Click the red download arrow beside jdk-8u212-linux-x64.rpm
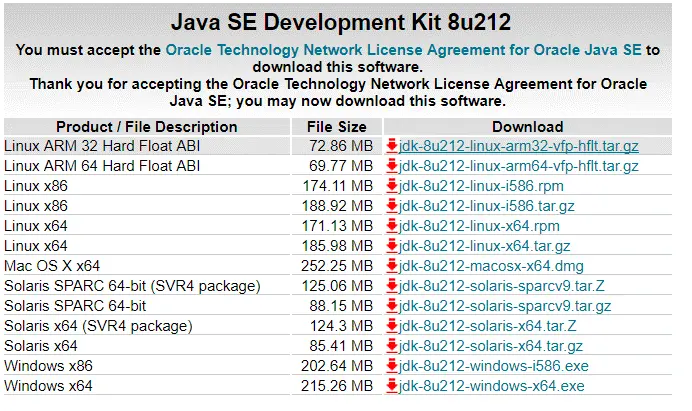 tap(391, 226)
